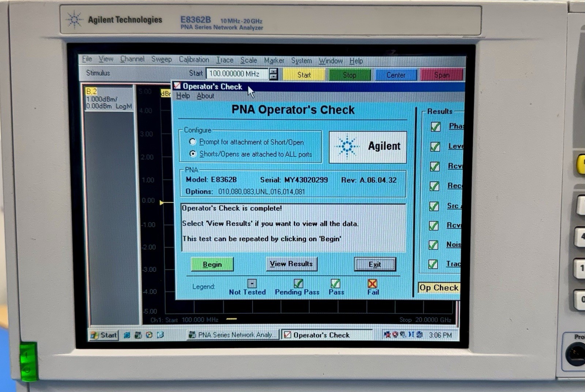
Task: Select Prompt for attachment of Short/Open
Action: [193, 142]
